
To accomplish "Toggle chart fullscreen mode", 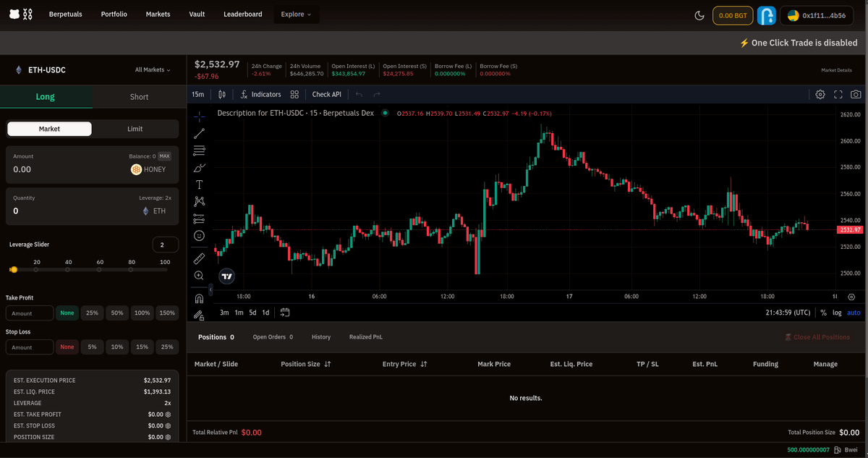I will click(x=838, y=94).
